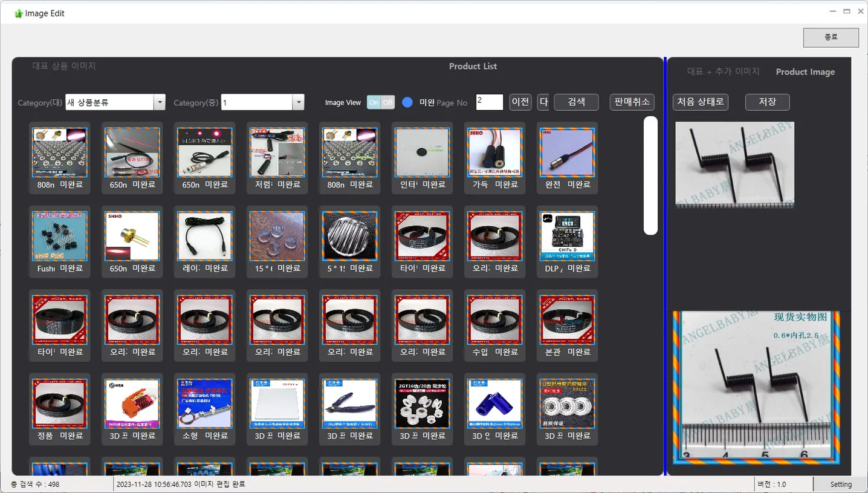Save with the 저장 button

[x=767, y=102]
